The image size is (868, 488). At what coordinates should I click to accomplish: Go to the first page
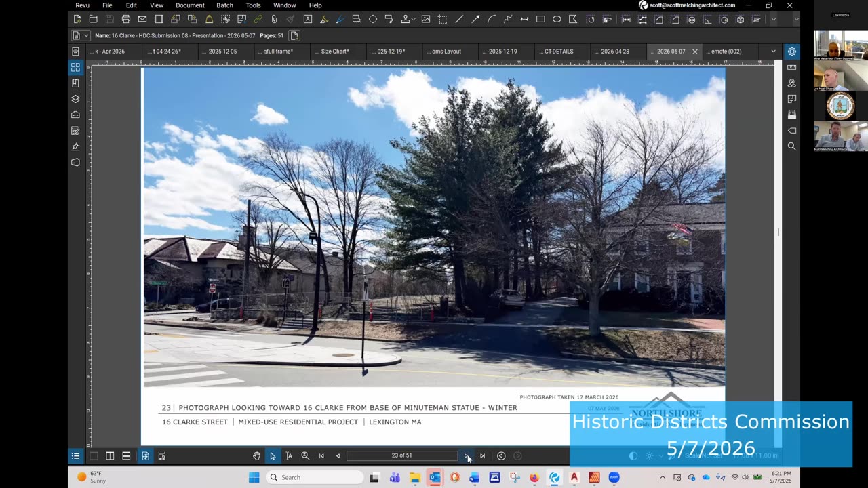tap(321, 456)
